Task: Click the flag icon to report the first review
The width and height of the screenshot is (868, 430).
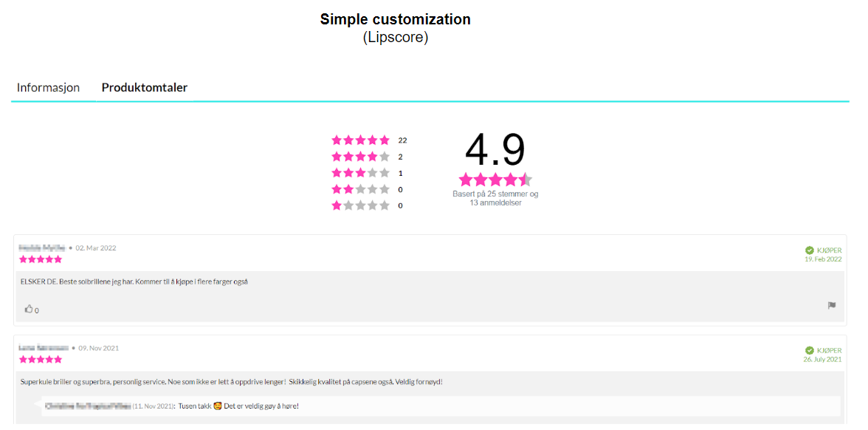Action: (x=832, y=305)
